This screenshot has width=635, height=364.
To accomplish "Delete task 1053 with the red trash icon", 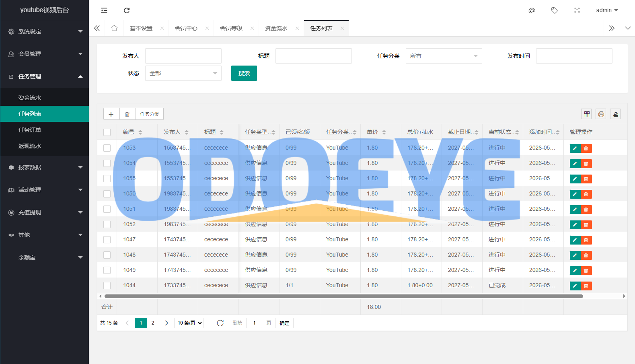I will 586,148.
